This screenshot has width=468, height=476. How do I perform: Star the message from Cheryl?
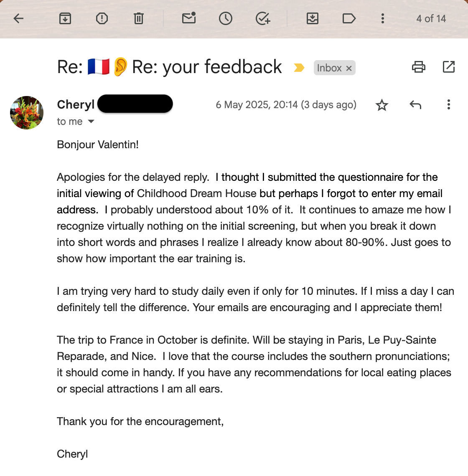click(x=382, y=105)
